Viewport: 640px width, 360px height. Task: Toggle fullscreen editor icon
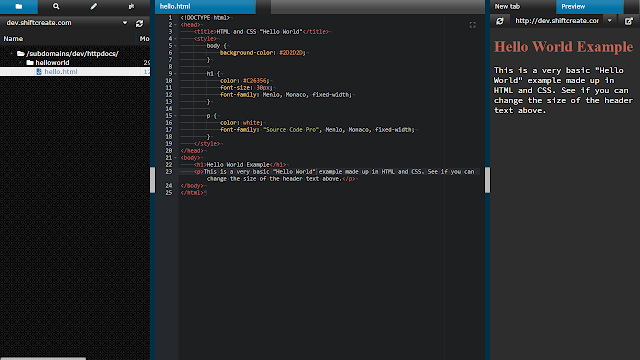pos(472,25)
